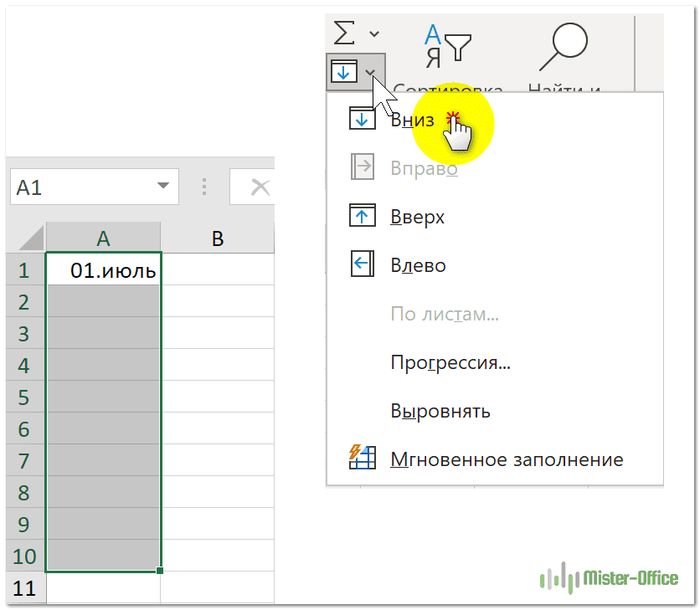Choose Вниз from the fill menu
The image size is (700, 610).
click(x=412, y=120)
